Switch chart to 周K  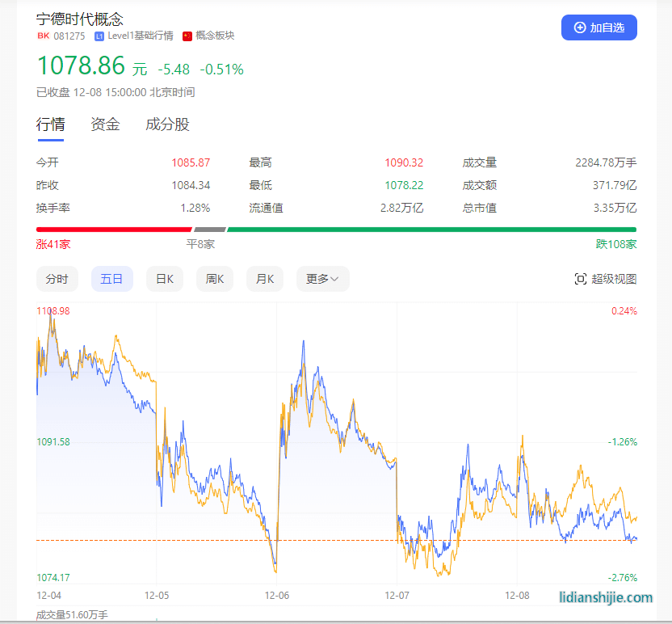coord(215,279)
